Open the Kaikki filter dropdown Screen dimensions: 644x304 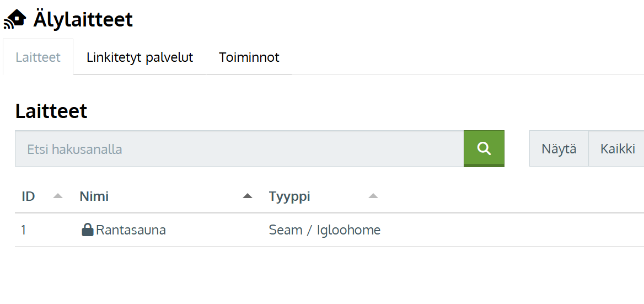click(617, 149)
